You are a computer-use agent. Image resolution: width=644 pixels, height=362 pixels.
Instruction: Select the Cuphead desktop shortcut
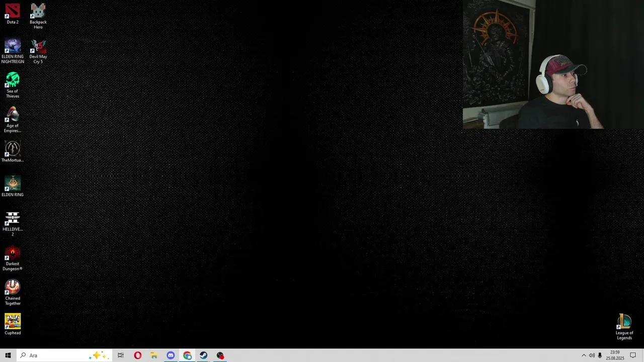[x=13, y=324]
